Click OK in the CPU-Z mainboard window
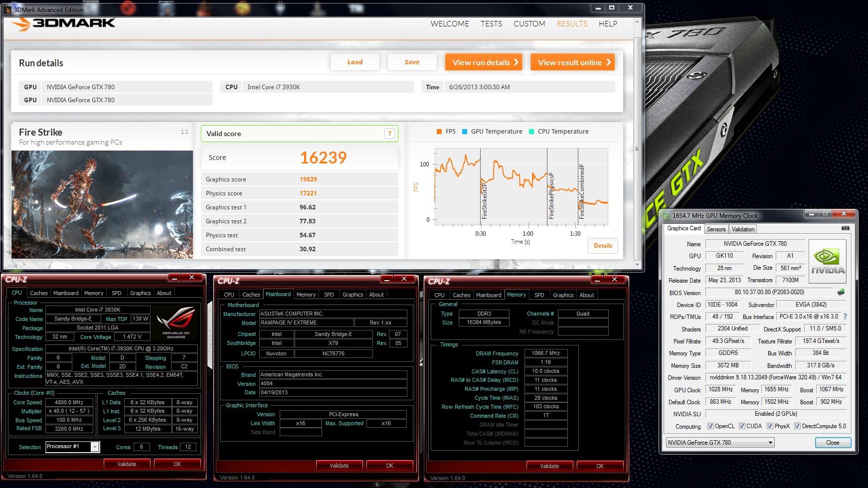Screen dimensions: 868x488 click(390, 466)
